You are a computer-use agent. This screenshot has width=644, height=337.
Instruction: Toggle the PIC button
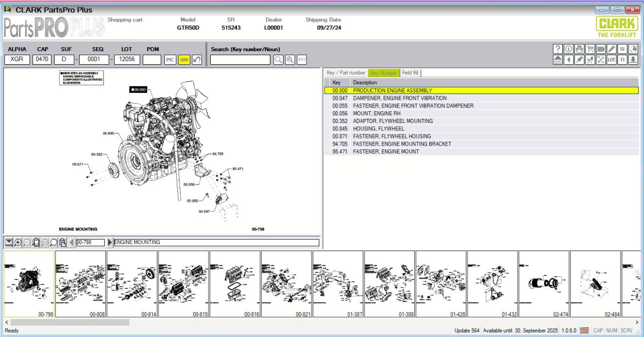point(171,60)
